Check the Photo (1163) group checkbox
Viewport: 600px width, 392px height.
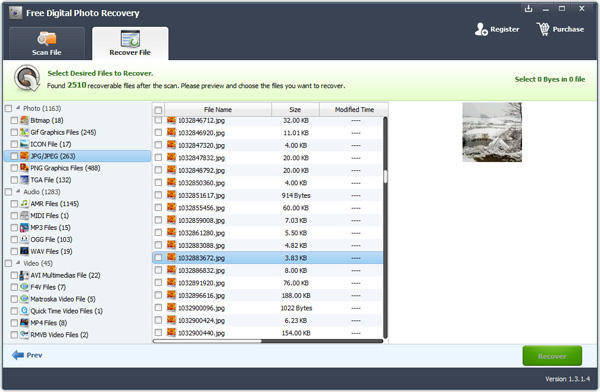pyautogui.click(x=8, y=108)
